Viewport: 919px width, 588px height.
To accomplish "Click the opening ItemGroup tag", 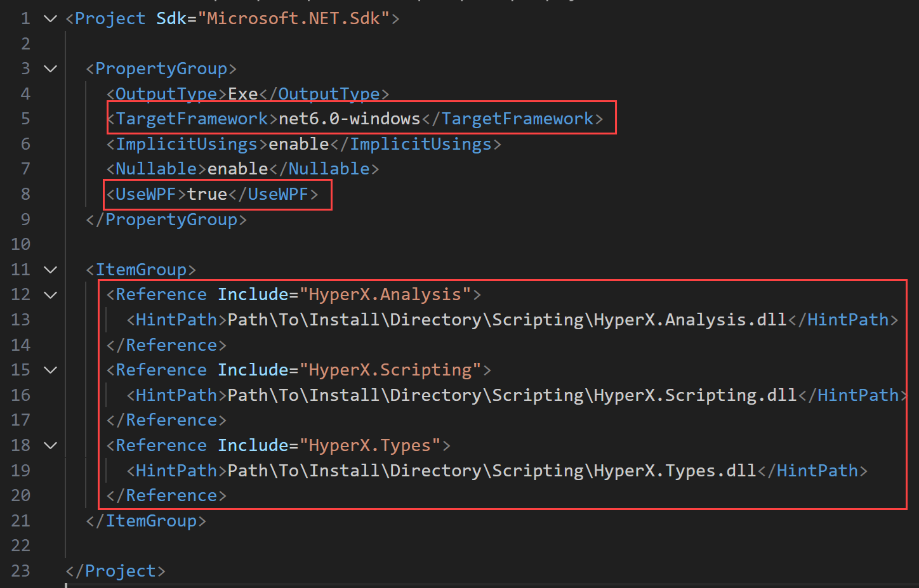I will [141, 270].
